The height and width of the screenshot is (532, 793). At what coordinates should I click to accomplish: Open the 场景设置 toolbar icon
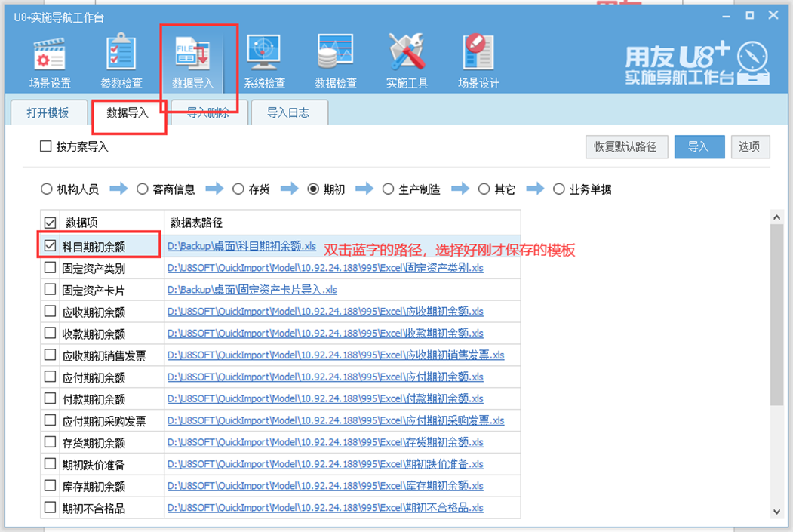[50, 61]
